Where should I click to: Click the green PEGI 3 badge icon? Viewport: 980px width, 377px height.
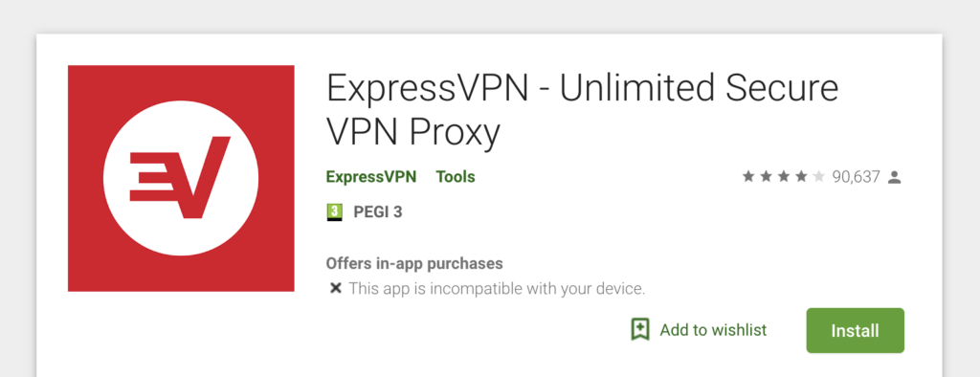click(x=336, y=212)
